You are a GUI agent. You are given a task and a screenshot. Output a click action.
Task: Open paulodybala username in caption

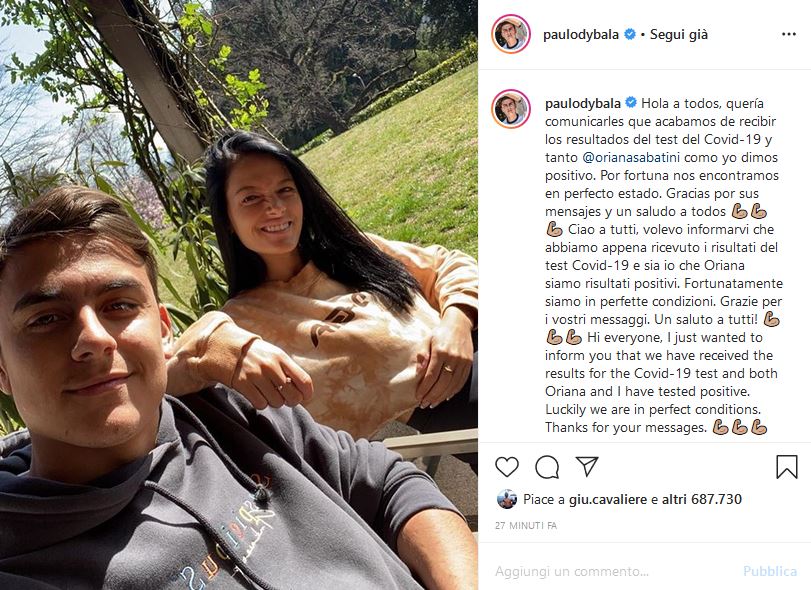[x=583, y=103]
